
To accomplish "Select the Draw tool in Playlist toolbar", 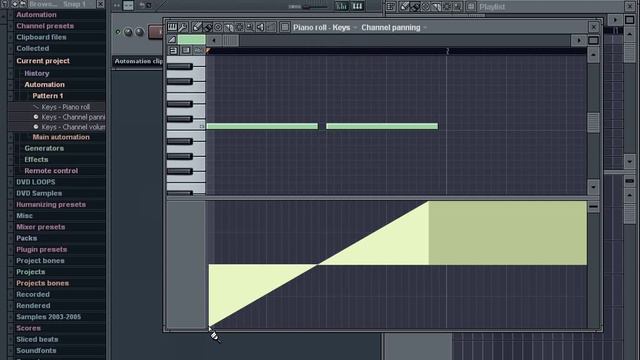I will [x=404, y=7].
